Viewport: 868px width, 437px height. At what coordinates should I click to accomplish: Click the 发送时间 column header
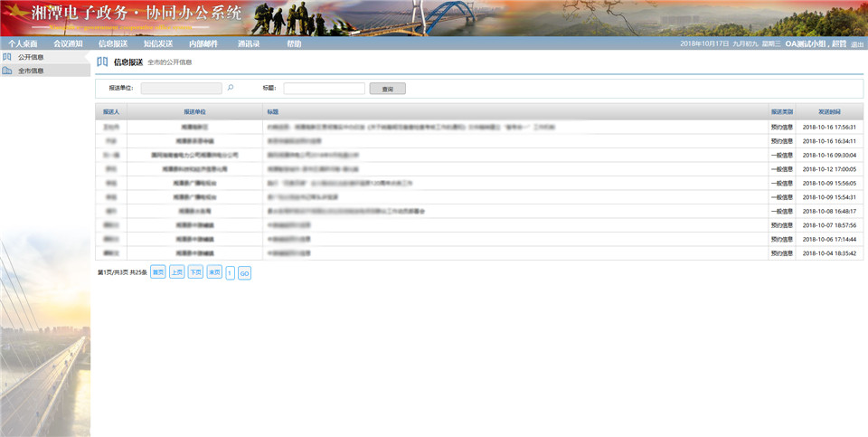coord(829,111)
